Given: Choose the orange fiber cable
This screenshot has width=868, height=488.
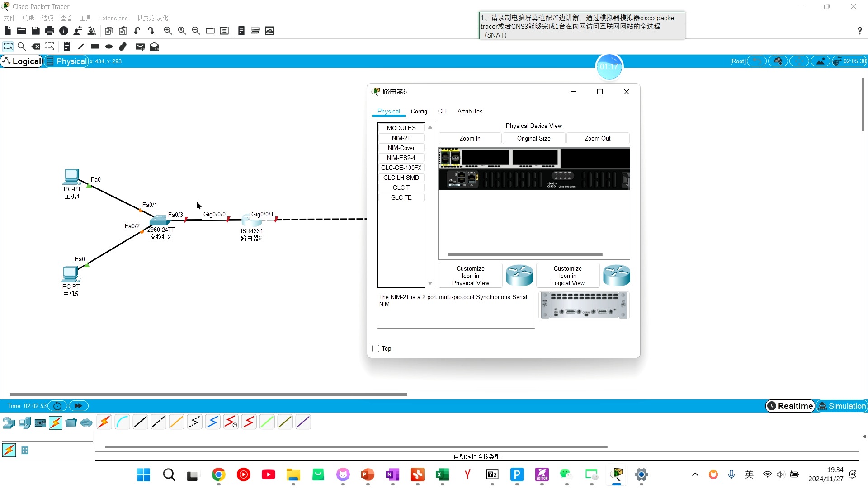Looking at the screenshot, I should tap(177, 422).
